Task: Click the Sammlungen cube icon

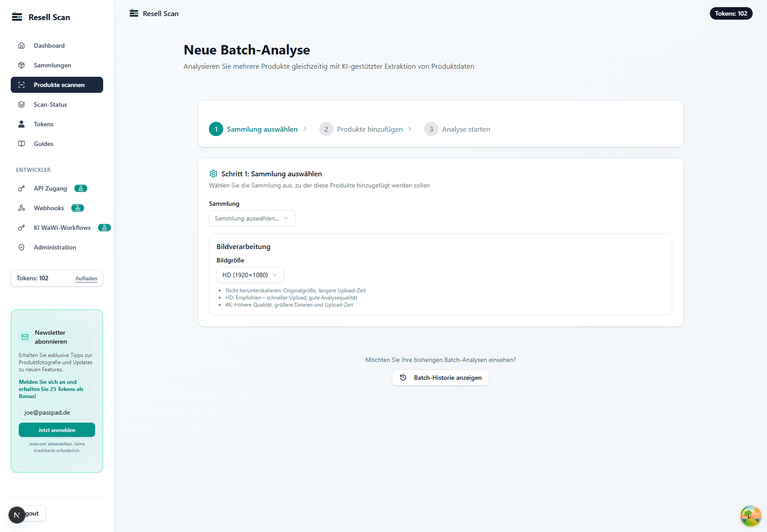Action: (x=21, y=65)
